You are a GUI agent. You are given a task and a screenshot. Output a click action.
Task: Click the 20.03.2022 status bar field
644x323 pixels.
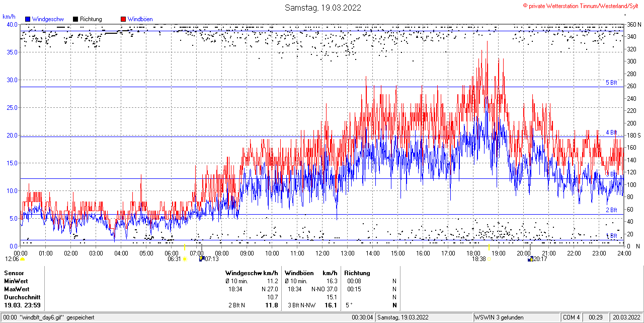(x=625, y=317)
